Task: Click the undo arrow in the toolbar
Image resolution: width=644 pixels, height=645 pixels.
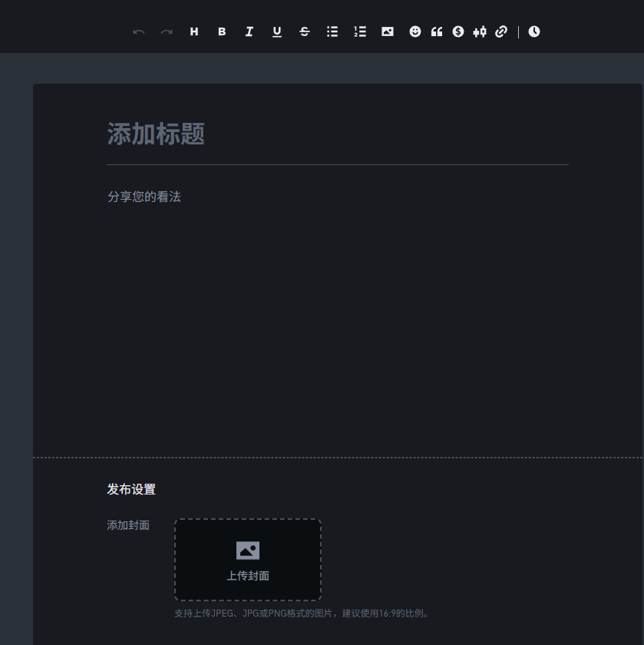Action: coord(139,31)
